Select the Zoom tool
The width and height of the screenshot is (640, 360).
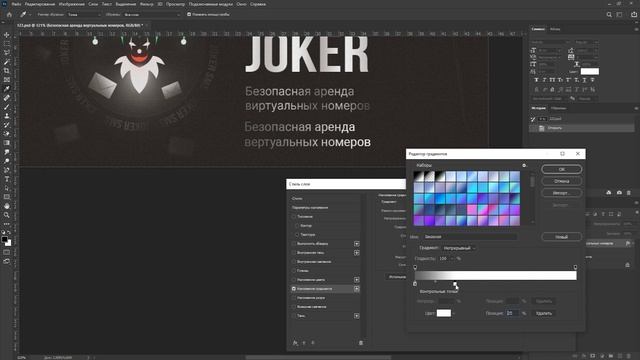coord(7,215)
